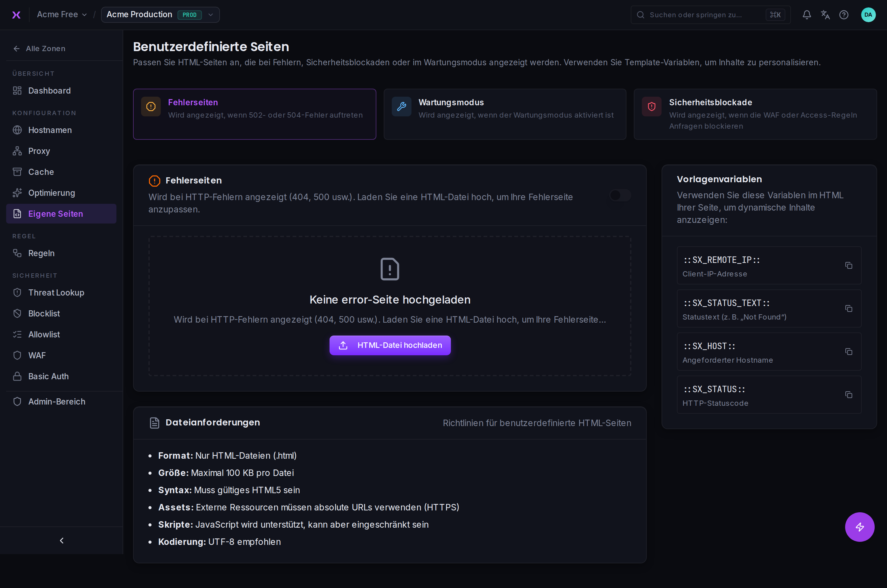Collapse the sidebar with the chevron
The image size is (887, 588).
62,540
